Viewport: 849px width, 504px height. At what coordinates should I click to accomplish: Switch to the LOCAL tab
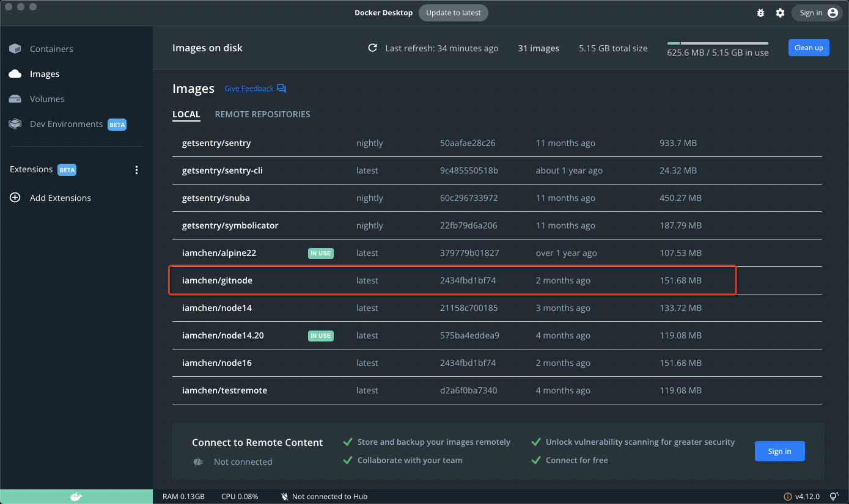186,114
